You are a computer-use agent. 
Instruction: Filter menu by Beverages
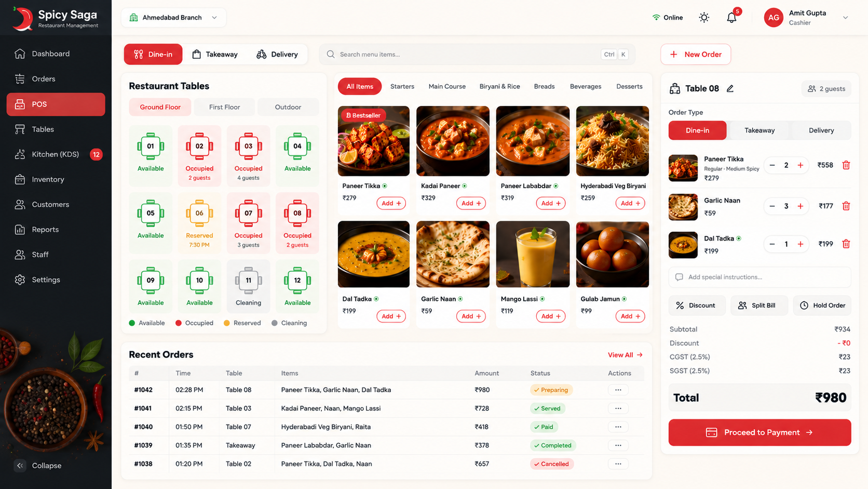coord(586,86)
